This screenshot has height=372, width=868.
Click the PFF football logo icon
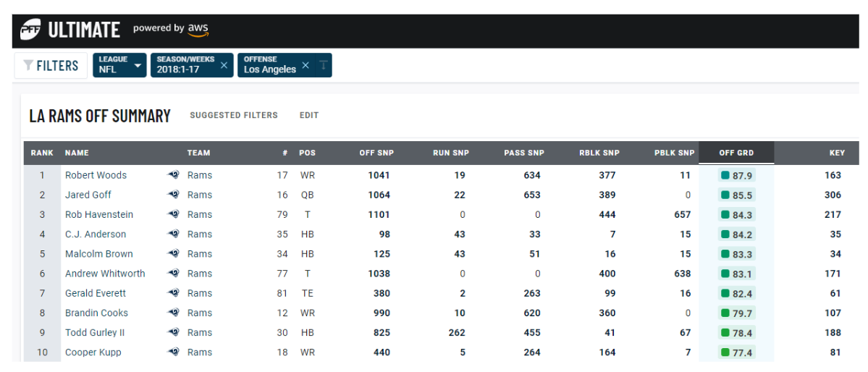point(30,30)
